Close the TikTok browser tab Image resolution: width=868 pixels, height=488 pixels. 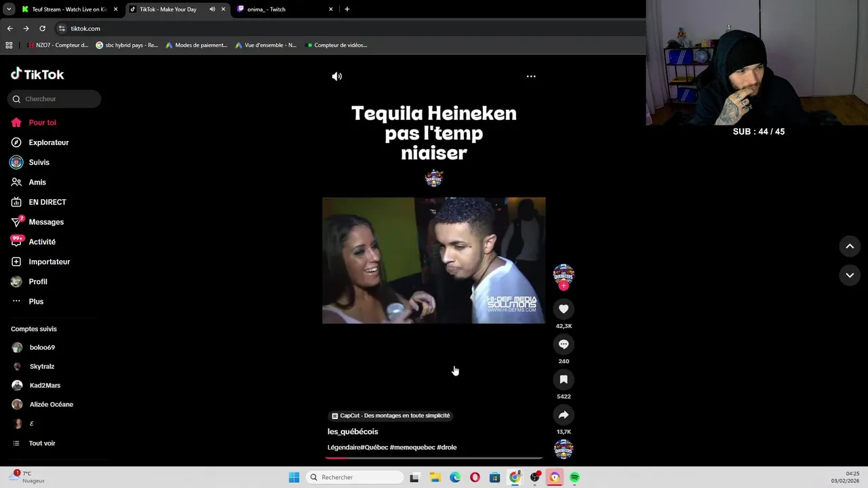(x=223, y=9)
